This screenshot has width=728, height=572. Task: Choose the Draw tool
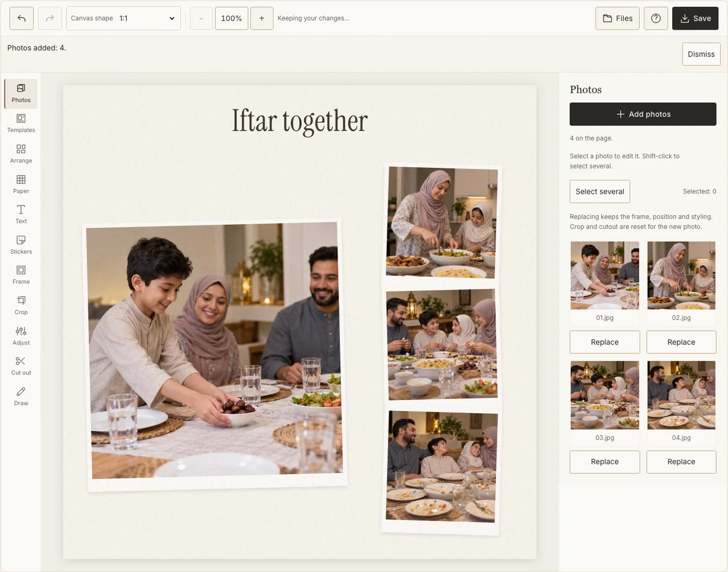point(21,397)
